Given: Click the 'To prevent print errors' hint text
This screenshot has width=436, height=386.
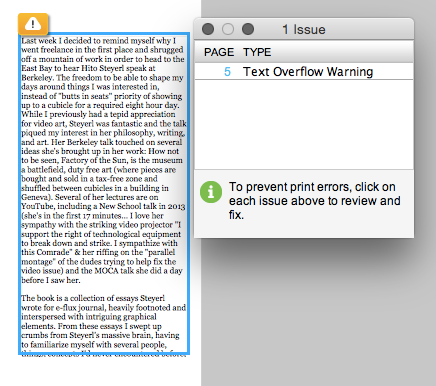Looking at the screenshot, I should point(315,201).
